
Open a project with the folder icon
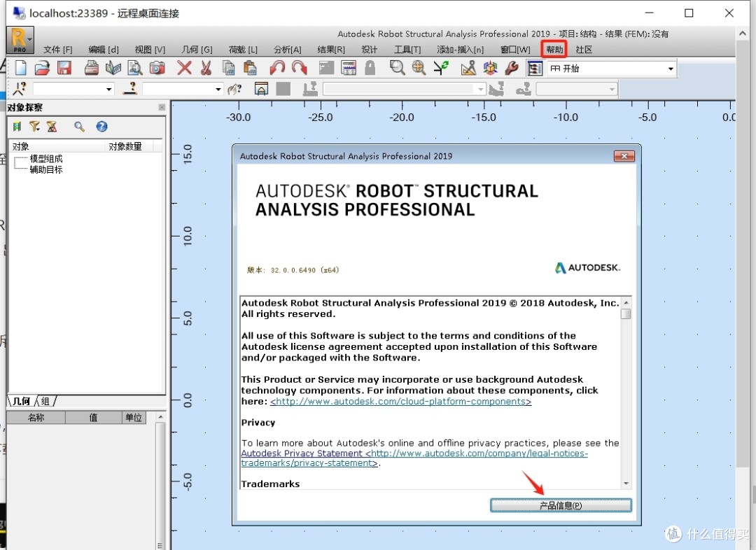tap(42, 68)
